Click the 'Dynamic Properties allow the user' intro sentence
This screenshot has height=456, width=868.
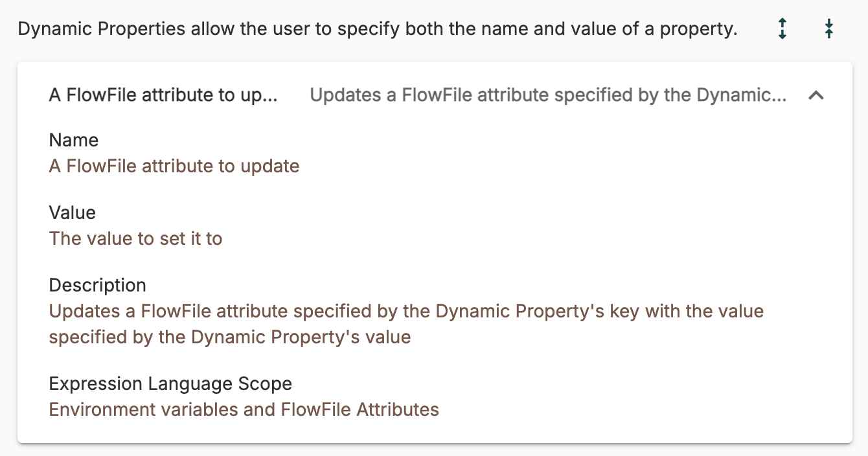(x=377, y=30)
